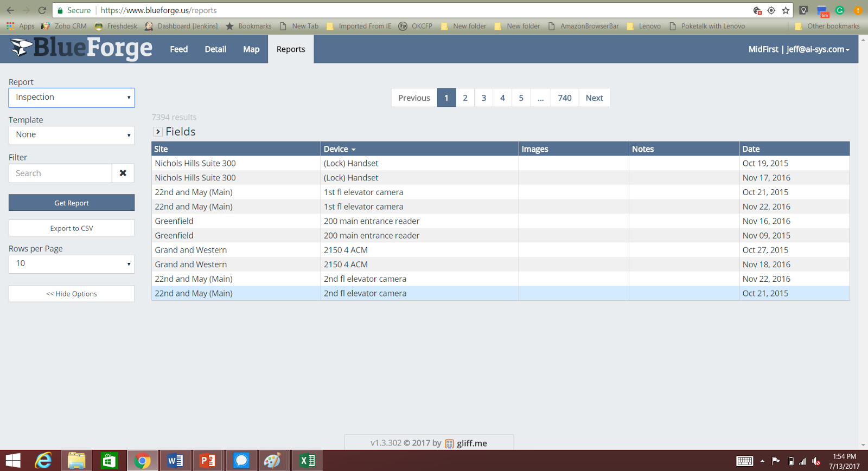Go to the Previous results page
The width and height of the screenshot is (868, 471).
tap(414, 98)
